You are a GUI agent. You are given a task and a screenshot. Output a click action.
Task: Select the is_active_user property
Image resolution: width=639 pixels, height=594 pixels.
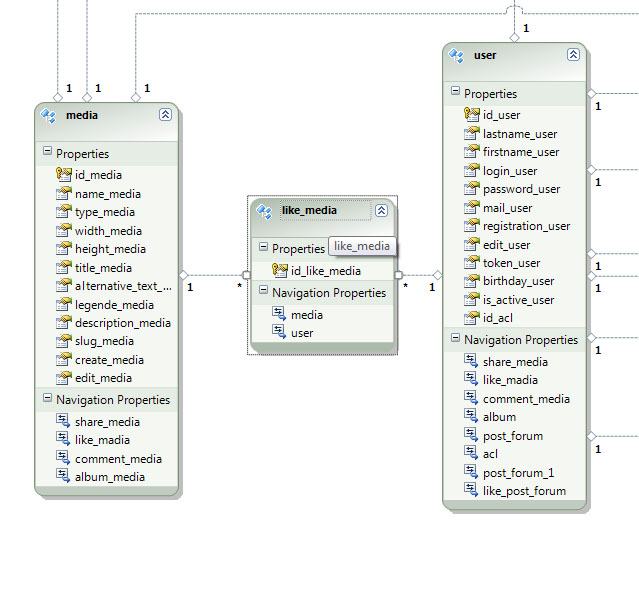click(x=518, y=299)
